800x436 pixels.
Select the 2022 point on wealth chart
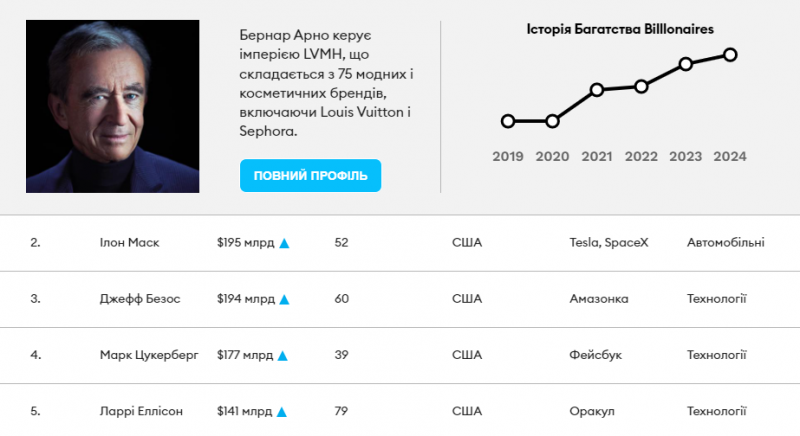coord(641,86)
